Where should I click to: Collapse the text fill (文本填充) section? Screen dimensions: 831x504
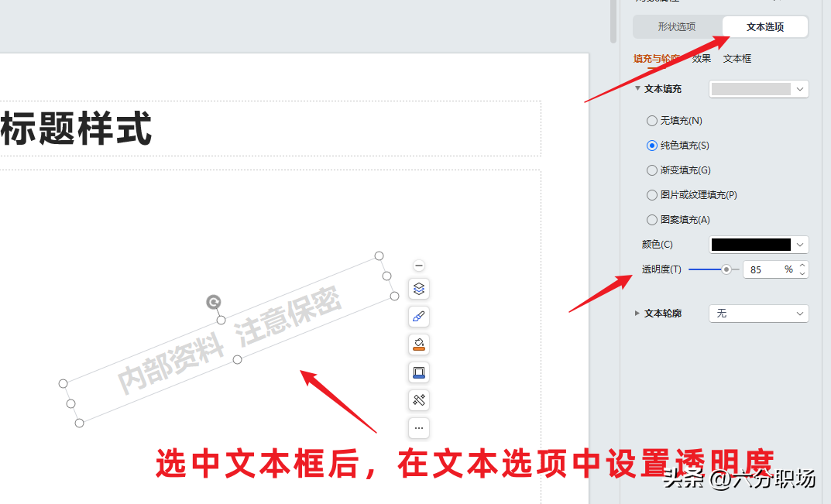[x=637, y=88]
